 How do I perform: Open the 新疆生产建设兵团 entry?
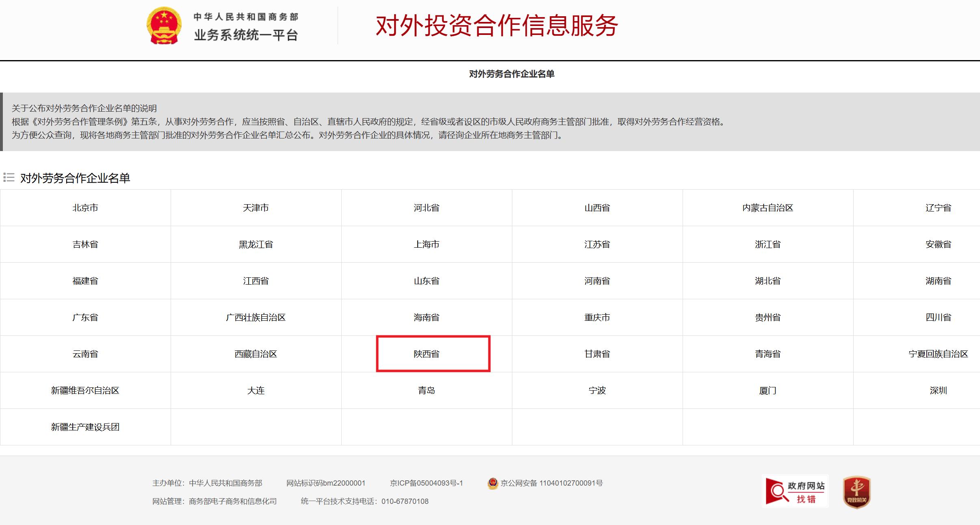85,427
